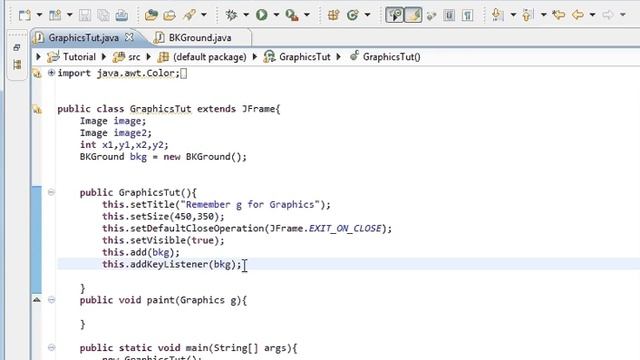640x360 pixels.
Task: Collapse the main method code fold
Action: click(51, 348)
